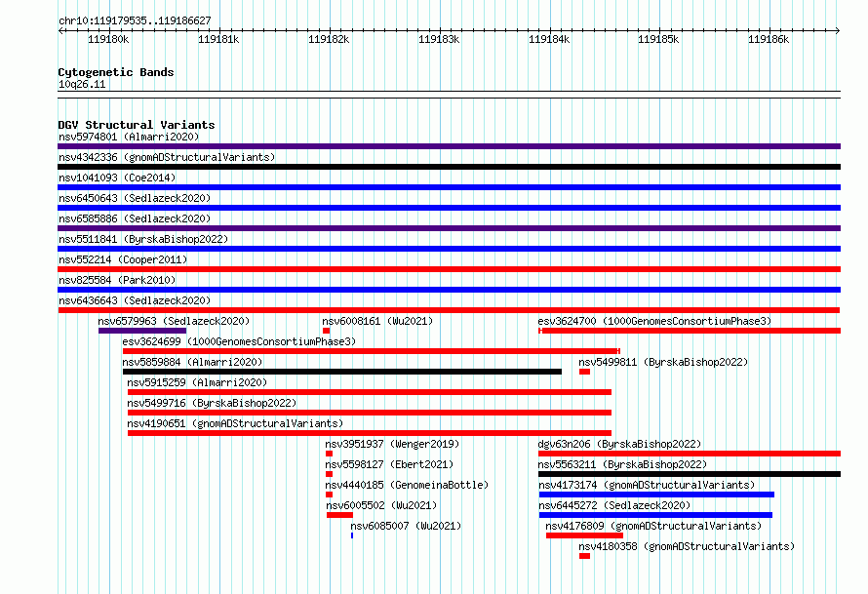Image resolution: width=868 pixels, height=594 pixels.
Task: Open the nsv6445272 (Sedlazeck2020) label
Action: 614,505
